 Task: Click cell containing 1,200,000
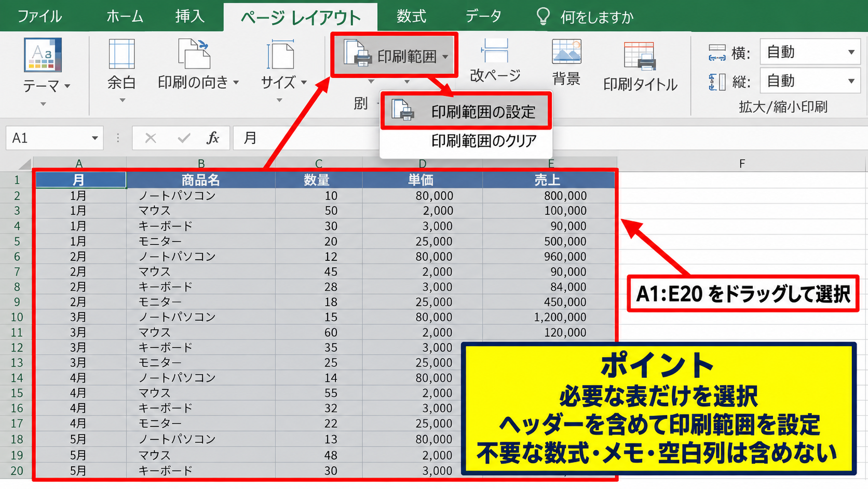click(x=549, y=317)
